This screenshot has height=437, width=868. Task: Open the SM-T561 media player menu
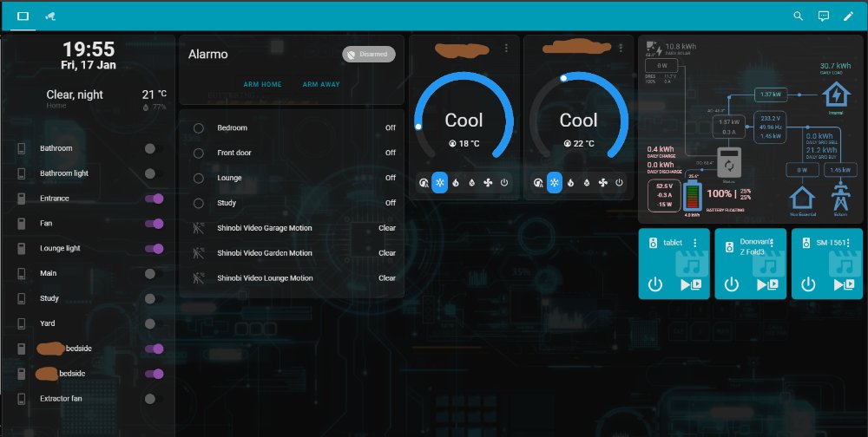(x=848, y=243)
